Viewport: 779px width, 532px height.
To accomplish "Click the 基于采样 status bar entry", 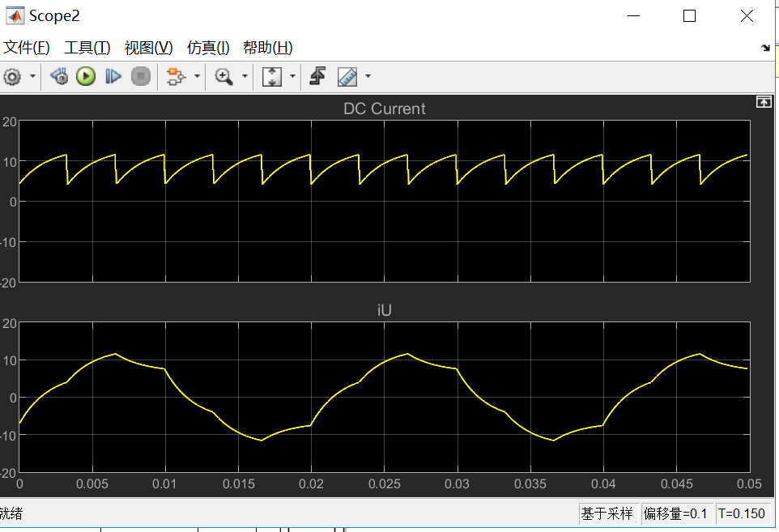I will point(607,513).
